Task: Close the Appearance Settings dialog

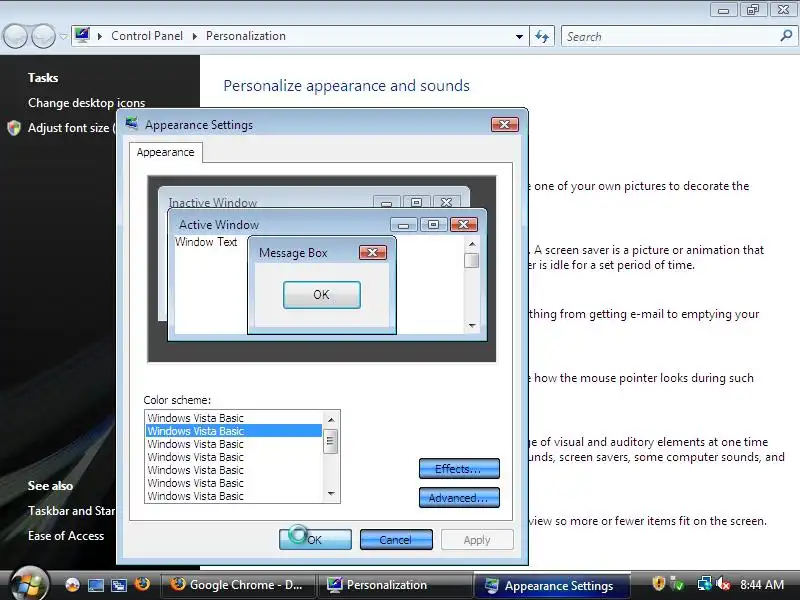Action: tap(505, 124)
